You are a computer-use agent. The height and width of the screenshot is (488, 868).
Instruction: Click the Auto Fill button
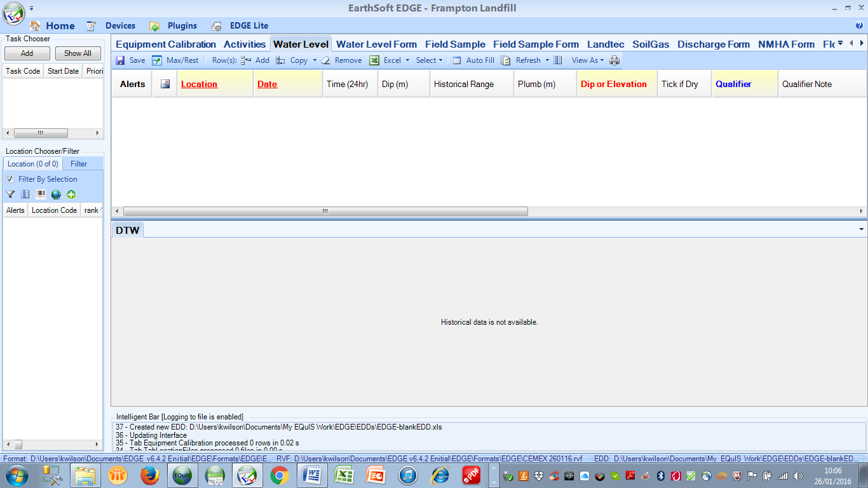tap(473, 60)
